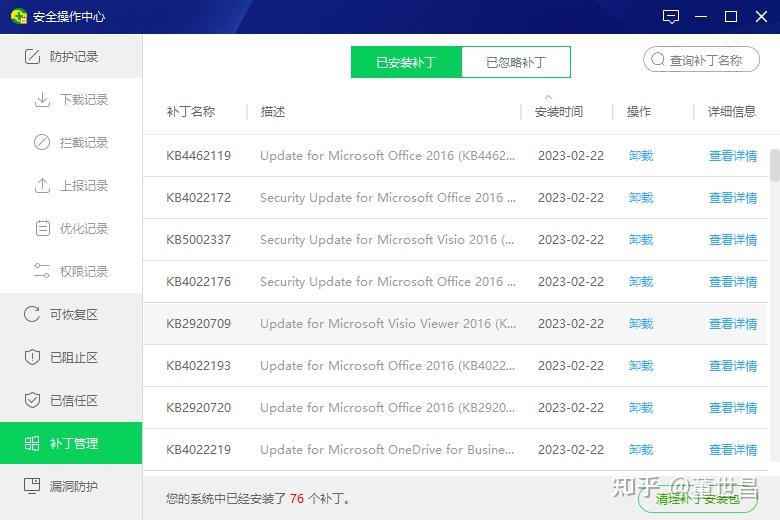This screenshot has width=780, height=520.
Task: Select 可恢复区 sidebar entry
Action: pos(71,314)
